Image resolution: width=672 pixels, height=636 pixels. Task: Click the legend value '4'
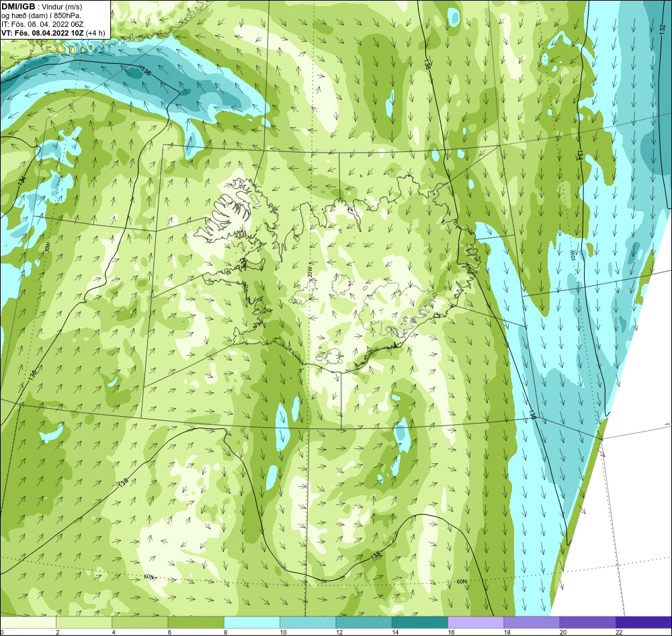click(x=114, y=632)
